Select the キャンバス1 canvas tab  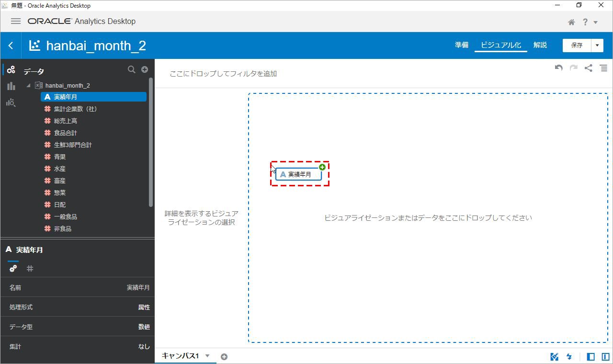[x=180, y=356]
